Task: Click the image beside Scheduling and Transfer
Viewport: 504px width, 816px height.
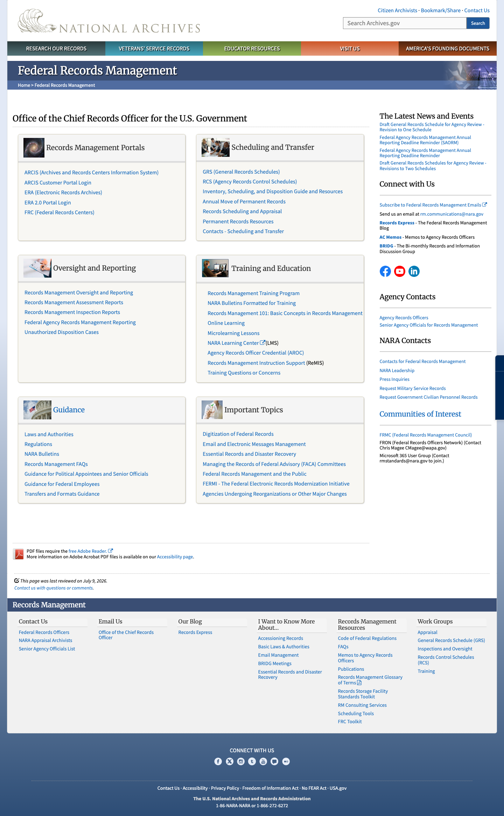Action: [216, 147]
